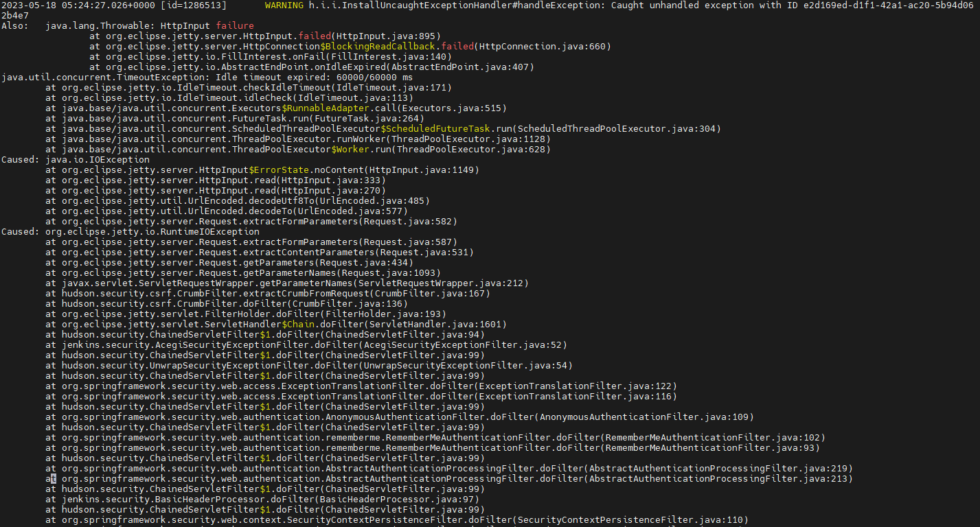Screen dimensions: 980x527
Task: Click the yellow $ScheduledFutureTask text
Action: coord(446,128)
